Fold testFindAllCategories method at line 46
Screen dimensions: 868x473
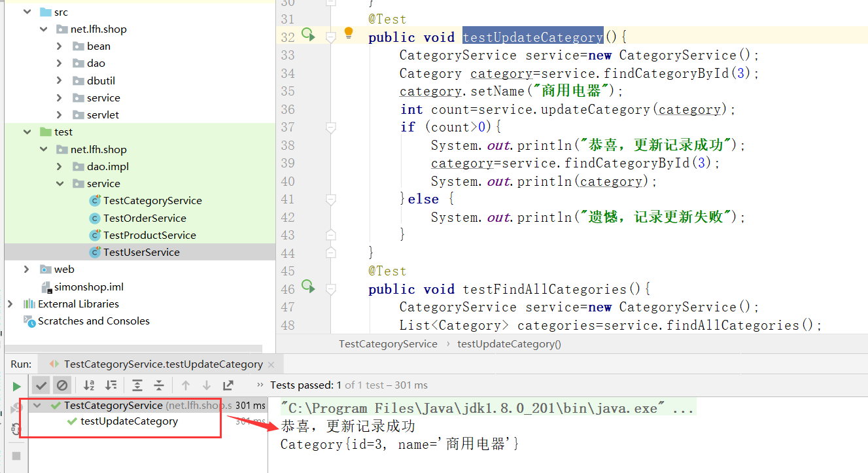[x=331, y=289]
